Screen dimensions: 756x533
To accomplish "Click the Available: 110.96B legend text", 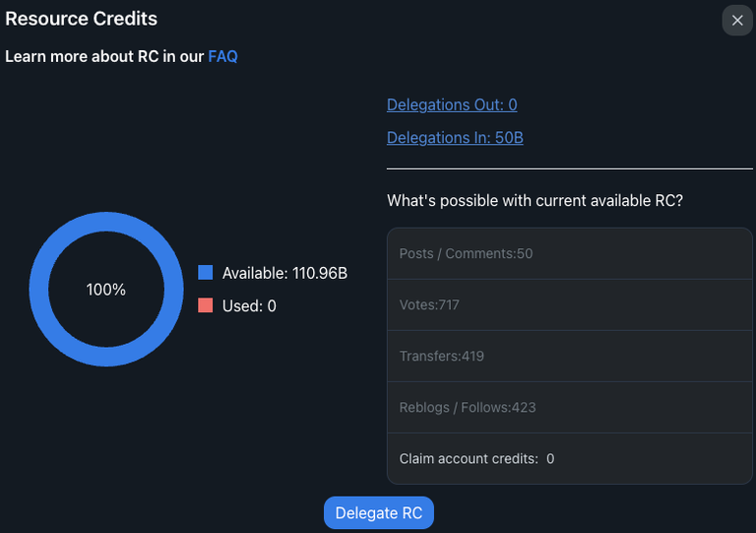I will tap(284, 273).
